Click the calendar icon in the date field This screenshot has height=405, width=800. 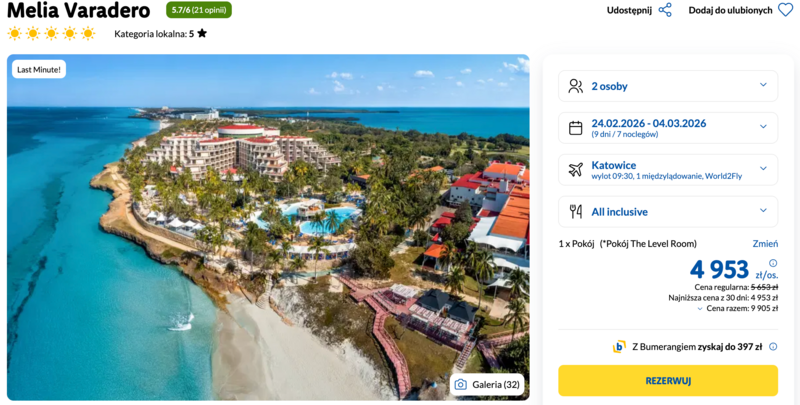(x=575, y=128)
